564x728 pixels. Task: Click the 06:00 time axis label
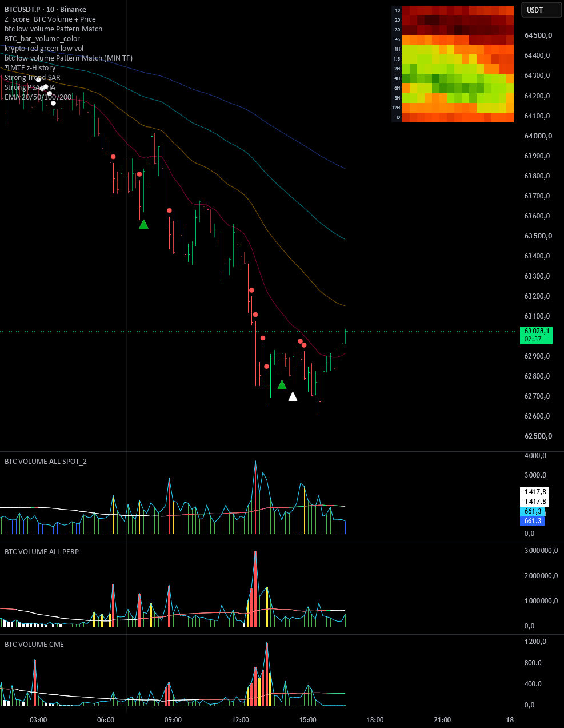[106, 720]
